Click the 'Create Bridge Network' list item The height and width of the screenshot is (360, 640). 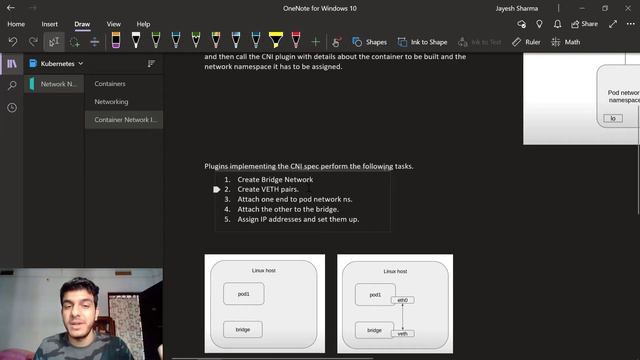coord(275,180)
